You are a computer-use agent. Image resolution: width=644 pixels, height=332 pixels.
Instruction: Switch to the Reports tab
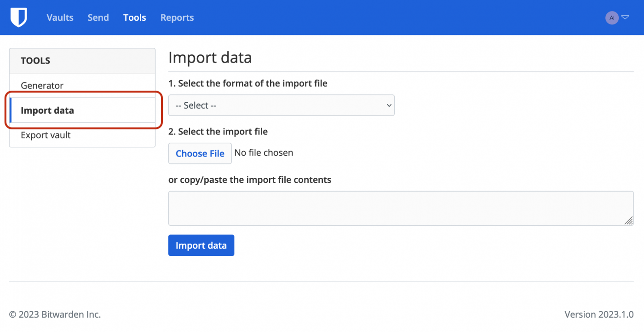click(177, 17)
